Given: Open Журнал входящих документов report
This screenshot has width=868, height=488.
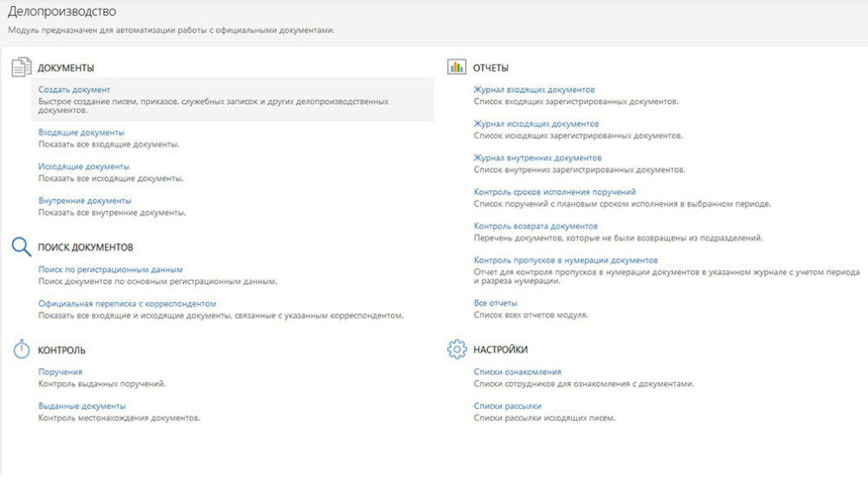Looking at the screenshot, I should 534,89.
